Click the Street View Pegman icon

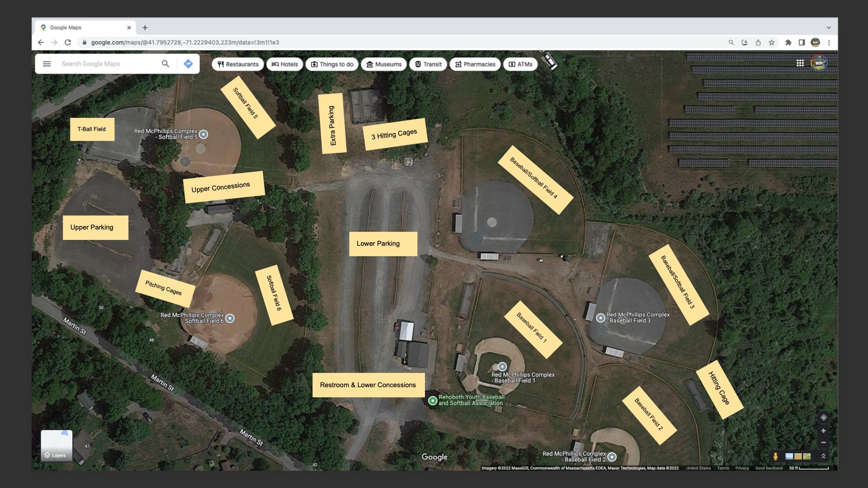pyautogui.click(x=775, y=456)
